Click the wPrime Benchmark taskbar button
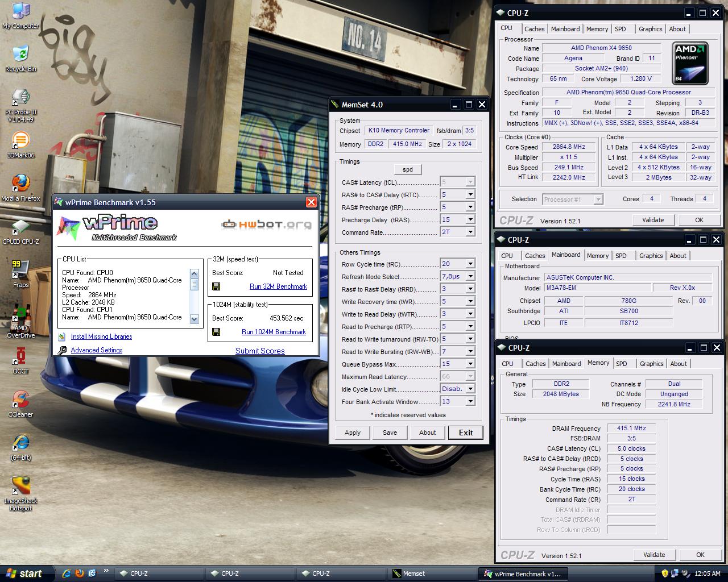Viewport: 728px width, 582px height. coord(522,573)
